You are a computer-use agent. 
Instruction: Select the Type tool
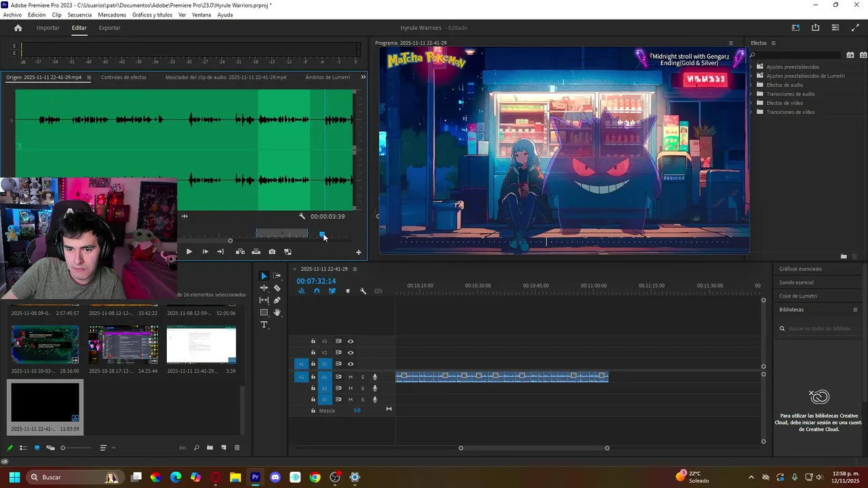click(264, 325)
